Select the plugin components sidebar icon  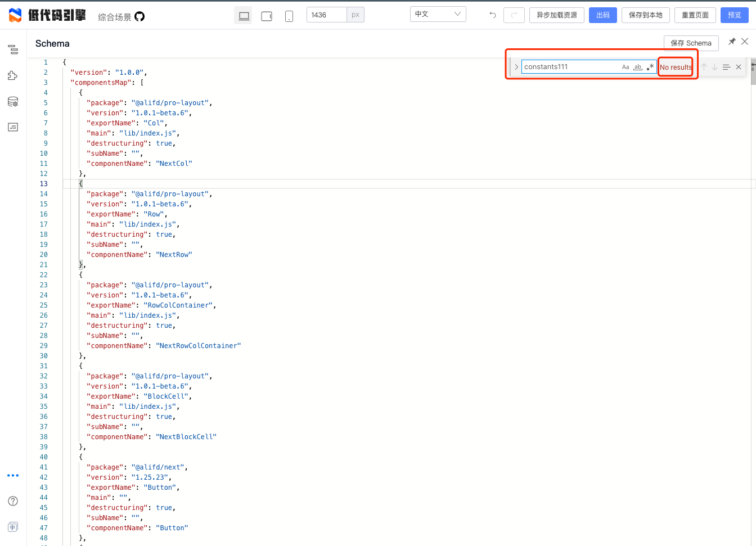point(12,75)
